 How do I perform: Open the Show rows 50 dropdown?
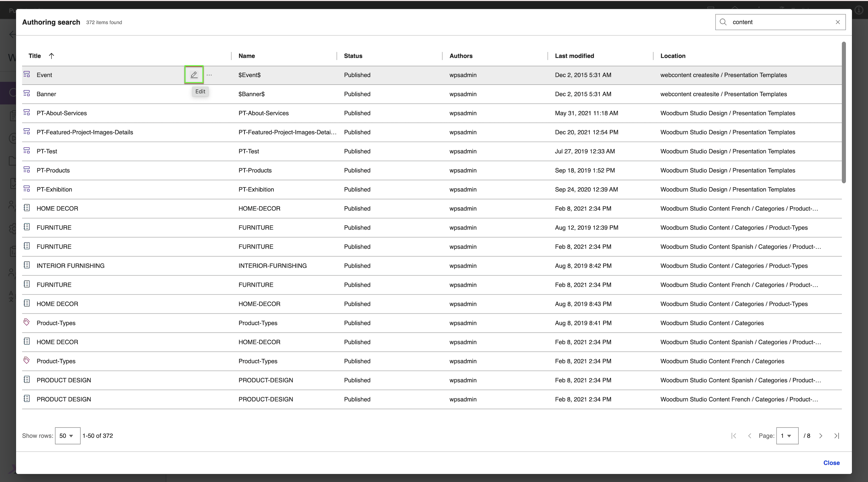tap(67, 436)
